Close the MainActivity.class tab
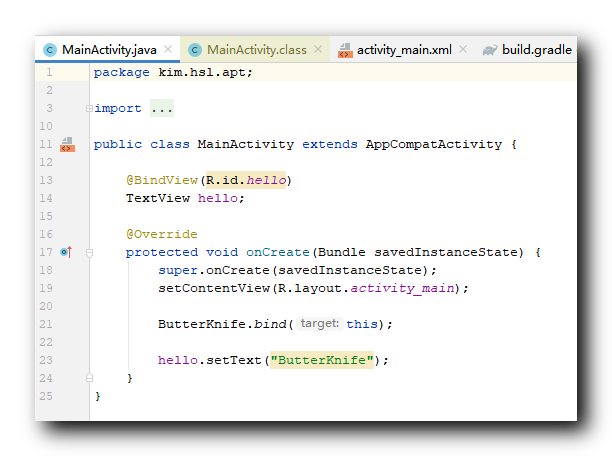612x456 pixels. click(x=318, y=49)
